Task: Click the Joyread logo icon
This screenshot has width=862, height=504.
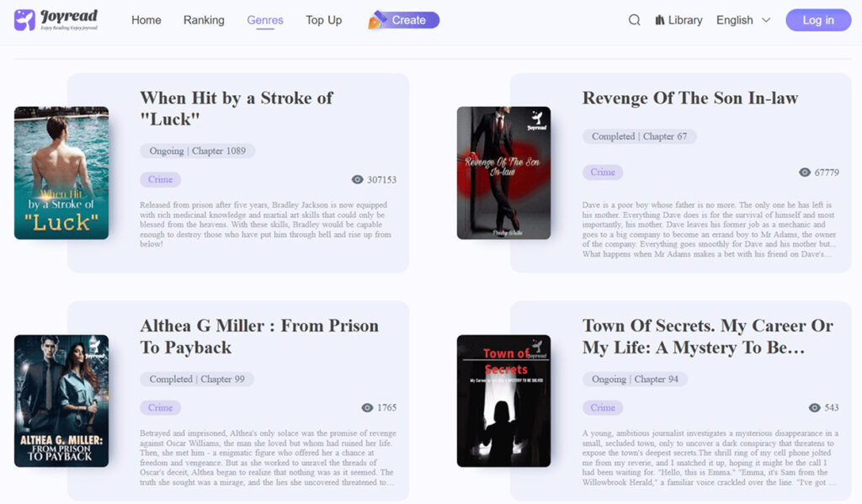Action: coord(24,20)
